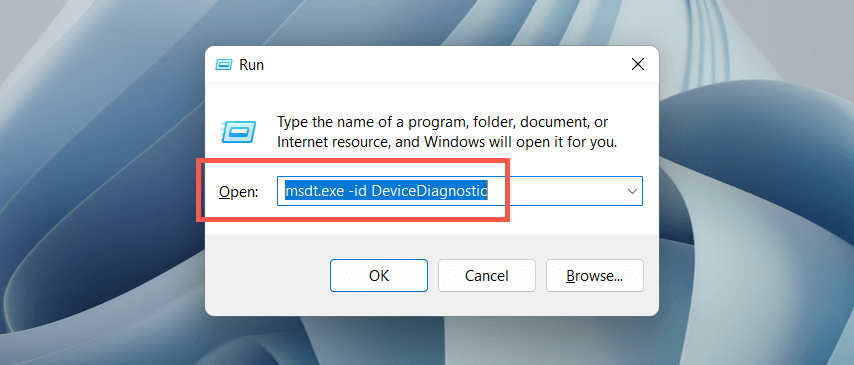Close the Run dialog with the X
Image resolution: width=854 pixels, height=365 pixels.
point(638,65)
